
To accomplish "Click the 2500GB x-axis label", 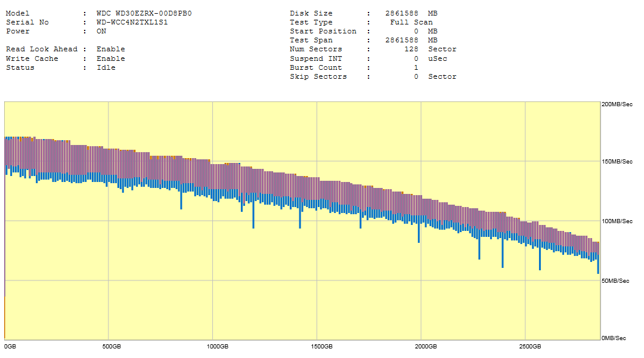I will [x=530, y=347].
